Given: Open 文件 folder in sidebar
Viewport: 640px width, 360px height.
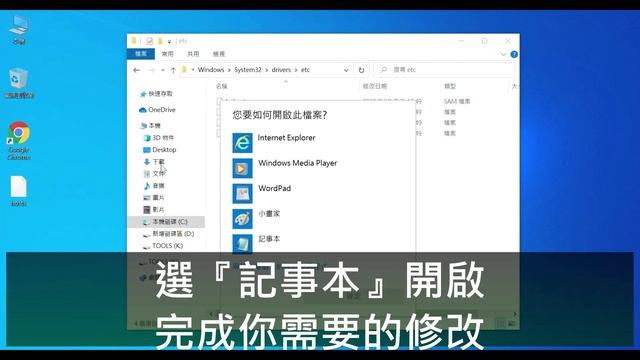Looking at the screenshot, I should click(x=154, y=174).
